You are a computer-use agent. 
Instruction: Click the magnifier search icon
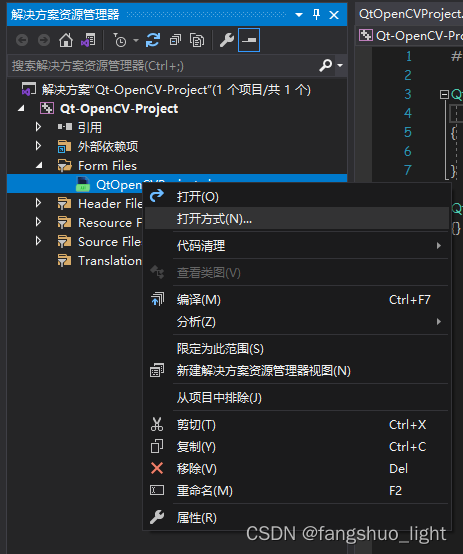click(x=326, y=65)
